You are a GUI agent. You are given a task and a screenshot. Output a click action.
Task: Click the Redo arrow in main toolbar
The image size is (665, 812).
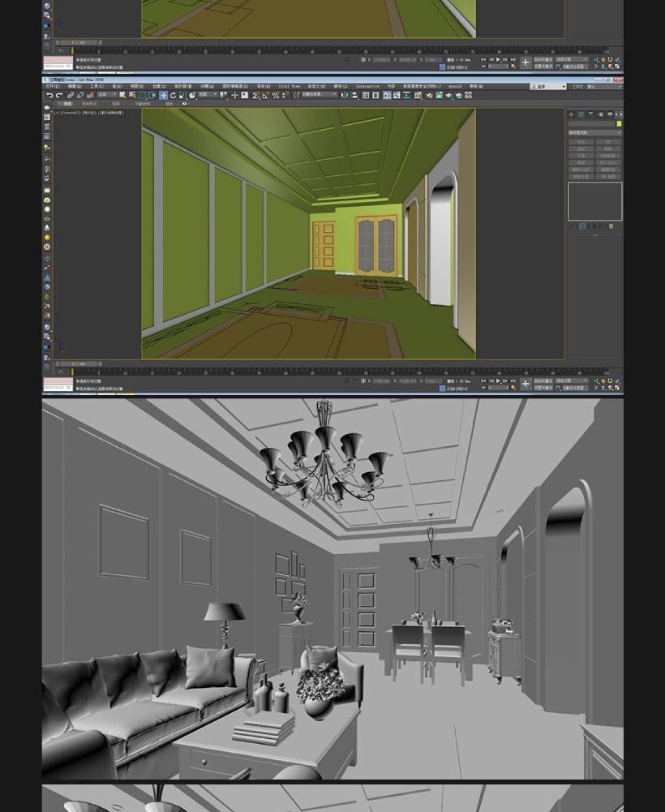[59, 95]
